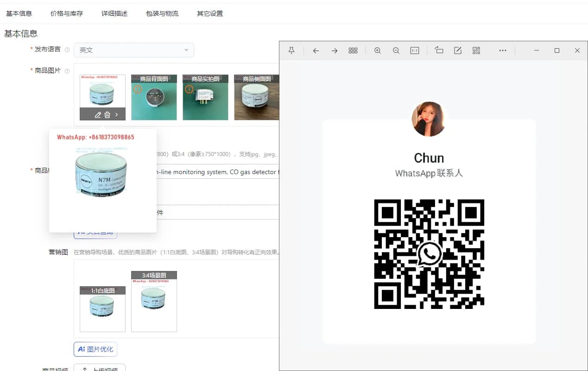Switch to the 基本信息 tab
Screen dimensions: 588x371
[x=19, y=13]
